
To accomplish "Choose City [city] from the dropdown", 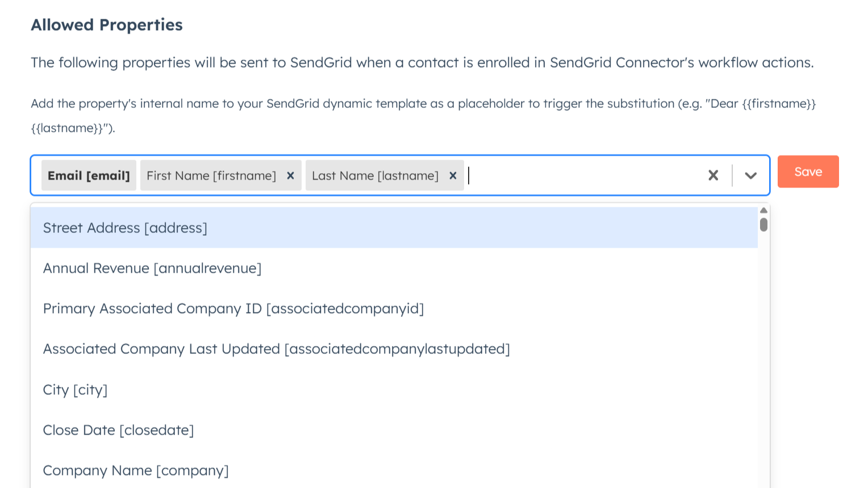I will pos(76,390).
